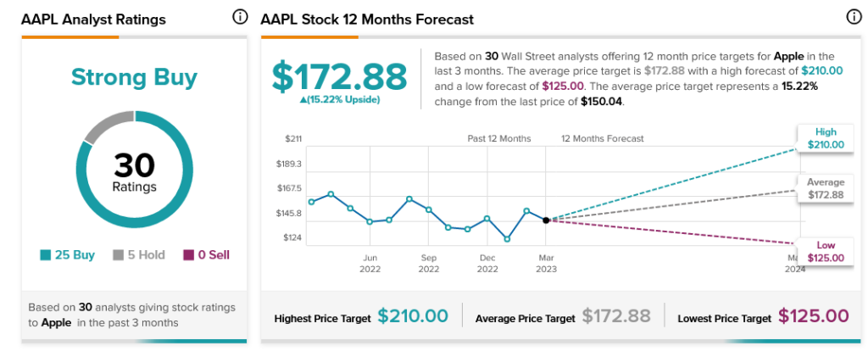Select the 0 Sell legend label

[x=214, y=255]
